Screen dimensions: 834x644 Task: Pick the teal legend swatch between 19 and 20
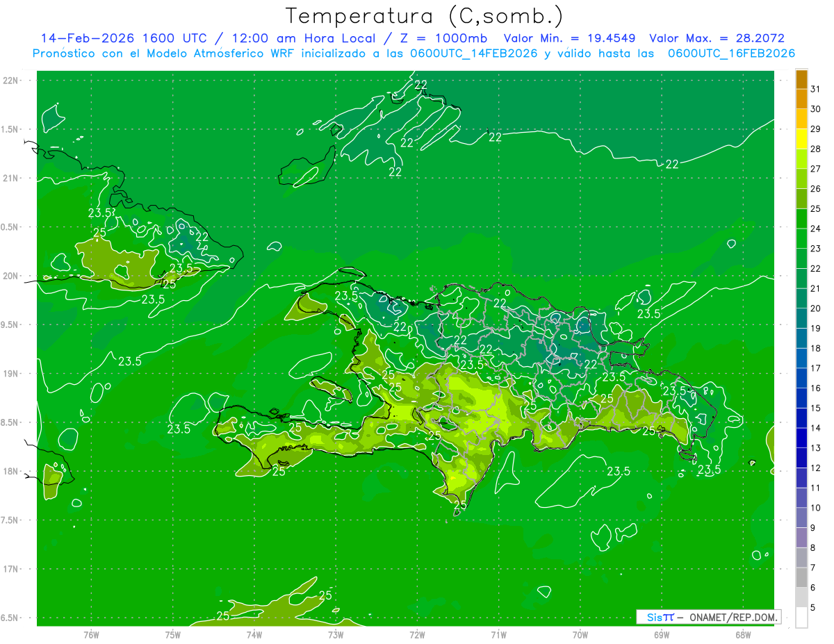point(801,319)
